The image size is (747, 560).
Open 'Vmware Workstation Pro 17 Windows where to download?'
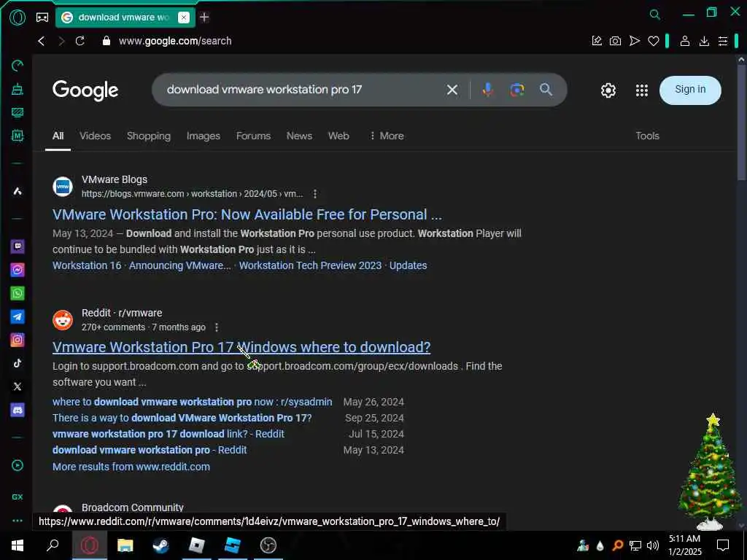[x=241, y=347]
